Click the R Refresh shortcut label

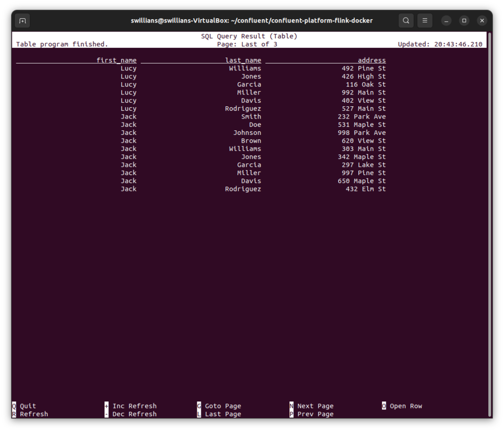click(30, 414)
